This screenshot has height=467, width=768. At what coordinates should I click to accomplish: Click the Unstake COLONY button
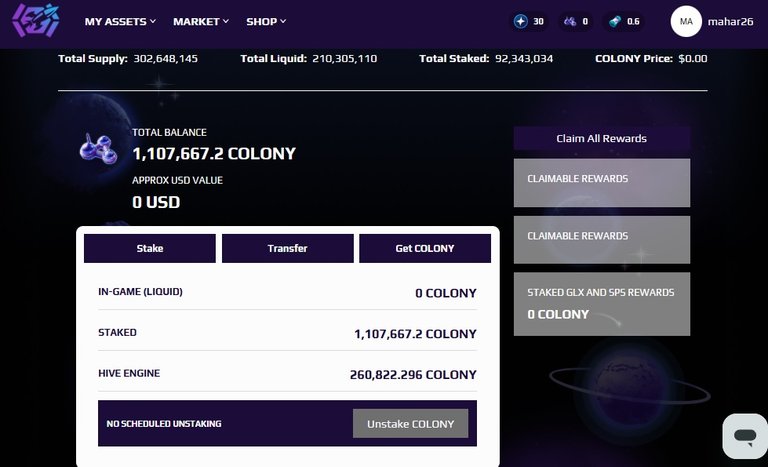[410, 423]
